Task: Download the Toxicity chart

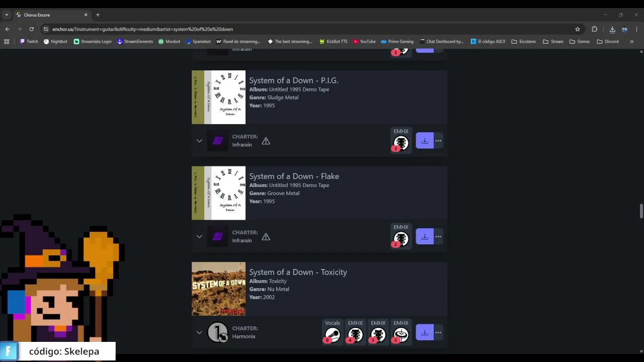Action: (x=425, y=332)
